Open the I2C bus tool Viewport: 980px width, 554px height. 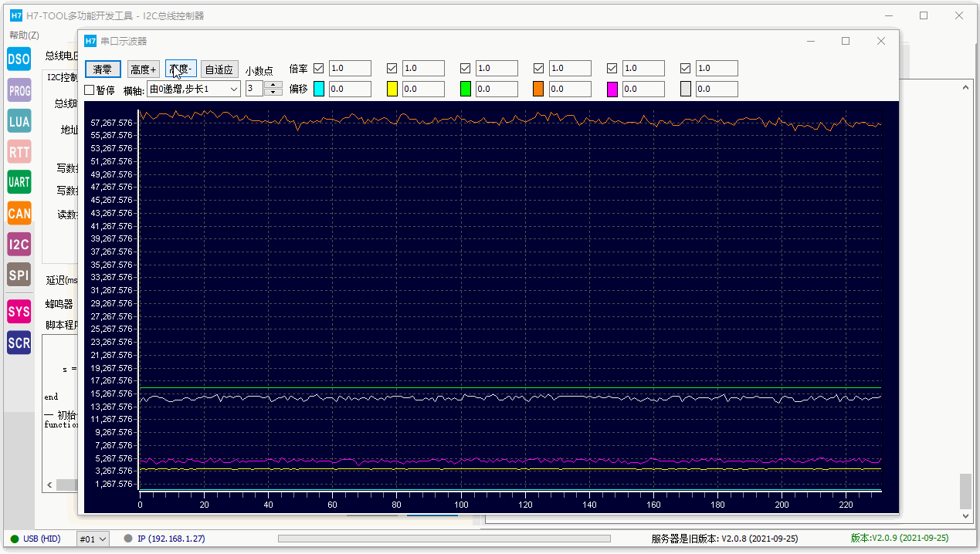(x=19, y=245)
